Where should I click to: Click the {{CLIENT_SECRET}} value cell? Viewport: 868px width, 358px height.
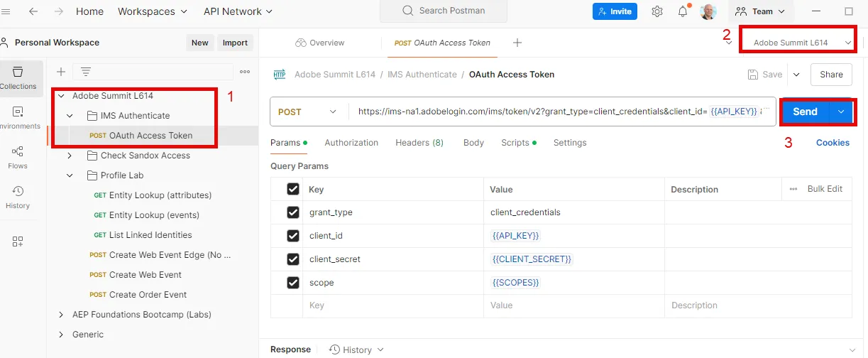[x=575, y=259]
